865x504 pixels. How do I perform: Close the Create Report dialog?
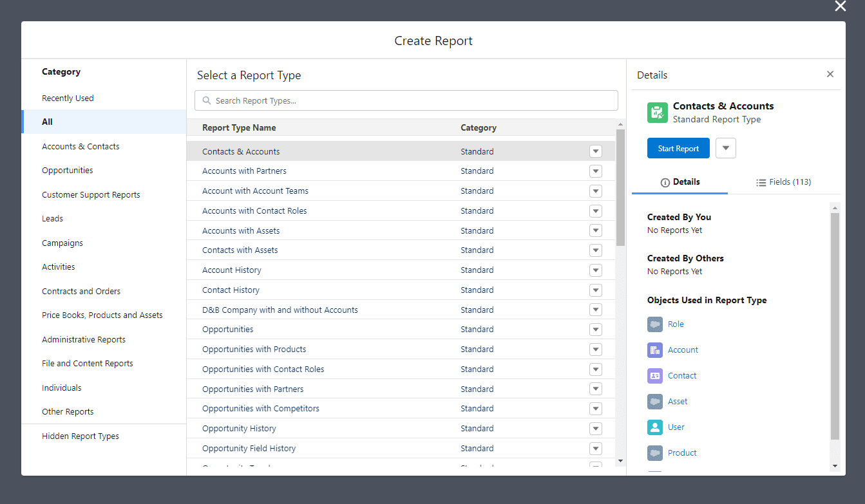coord(841,6)
